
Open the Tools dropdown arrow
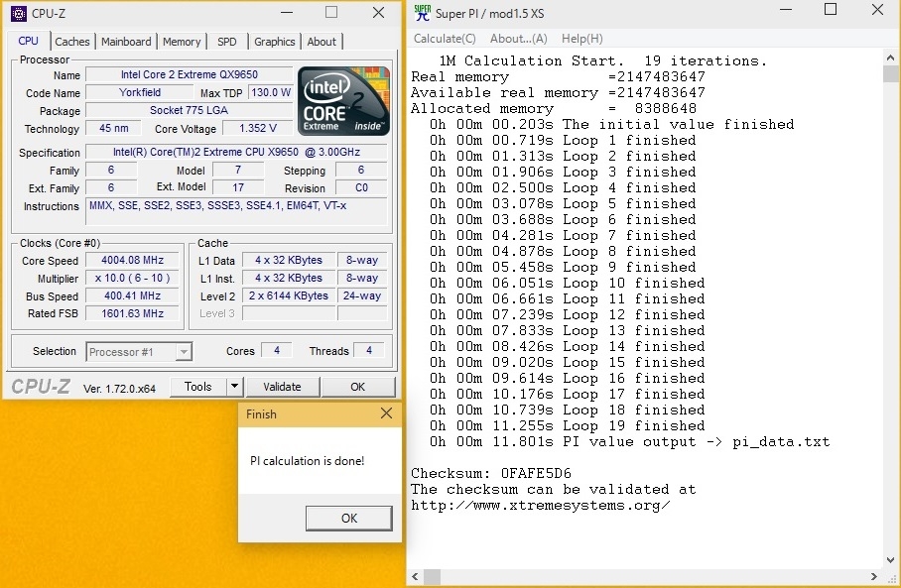(234, 387)
